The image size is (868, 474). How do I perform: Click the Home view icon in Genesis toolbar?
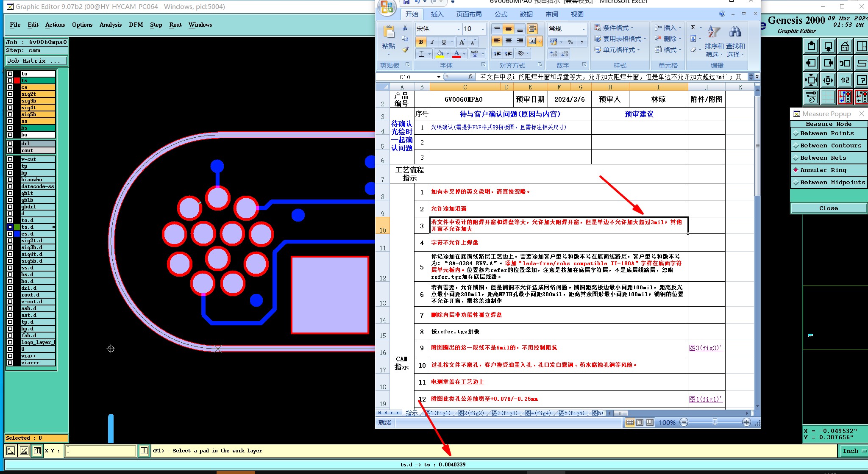pyautogui.click(x=845, y=46)
